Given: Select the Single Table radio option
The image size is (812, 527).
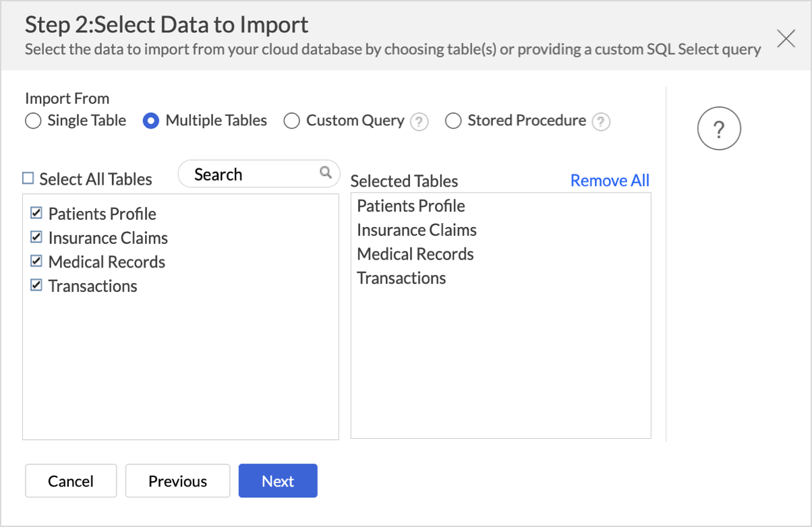Looking at the screenshot, I should [33, 121].
